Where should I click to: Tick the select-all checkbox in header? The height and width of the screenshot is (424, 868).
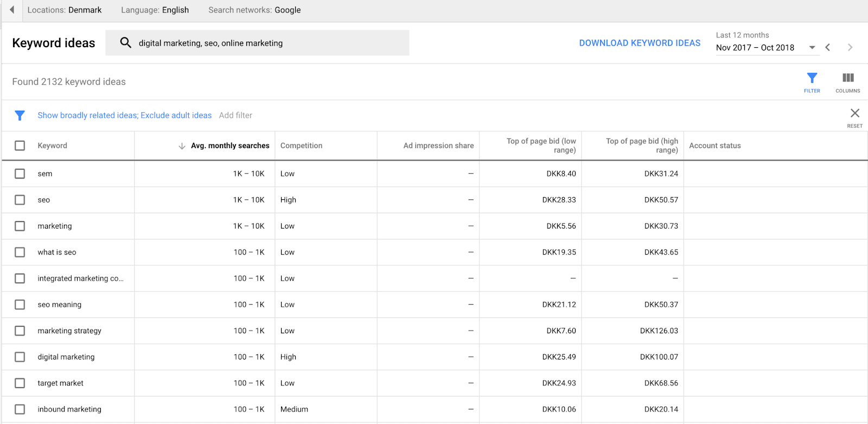pyautogui.click(x=20, y=145)
